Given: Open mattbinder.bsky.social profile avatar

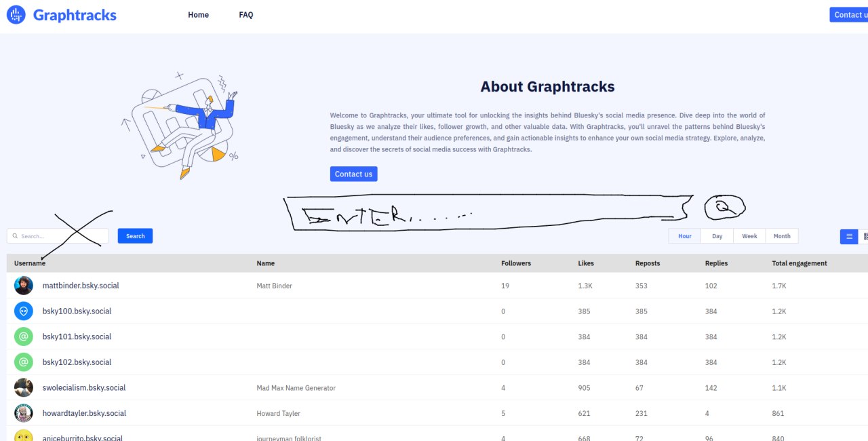Looking at the screenshot, I should point(24,286).
